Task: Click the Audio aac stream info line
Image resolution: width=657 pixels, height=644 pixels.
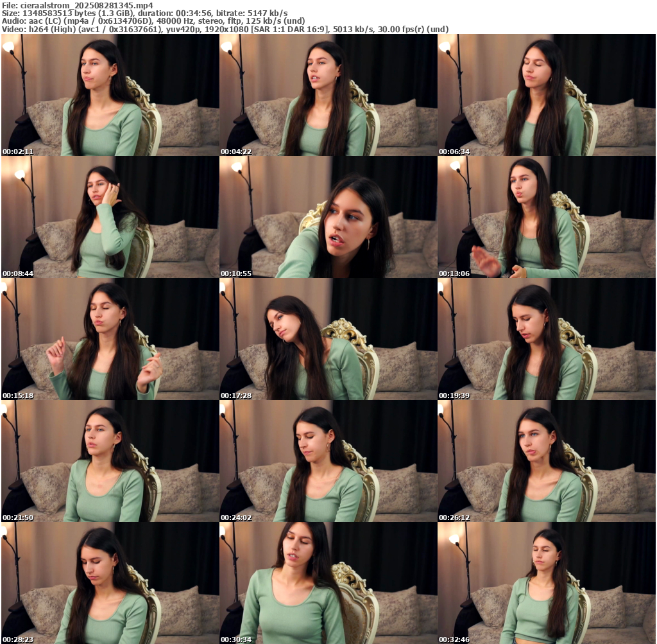Action: coord(153,21)
